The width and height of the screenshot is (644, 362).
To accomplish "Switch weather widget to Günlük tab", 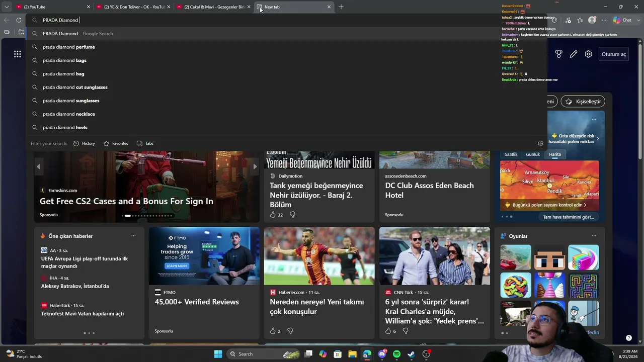I will (x=533, y=154).
